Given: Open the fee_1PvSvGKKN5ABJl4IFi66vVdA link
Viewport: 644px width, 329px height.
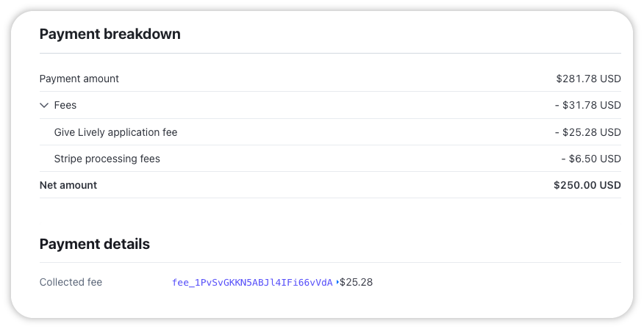Looking at the screenshot, I should click(252, 283).
